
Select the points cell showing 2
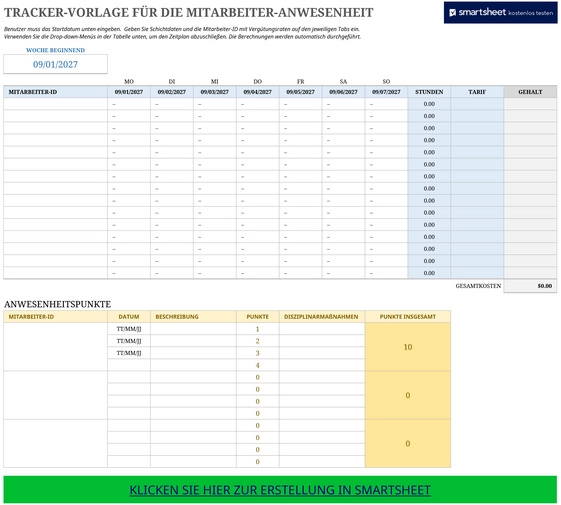tap(258, 341)
